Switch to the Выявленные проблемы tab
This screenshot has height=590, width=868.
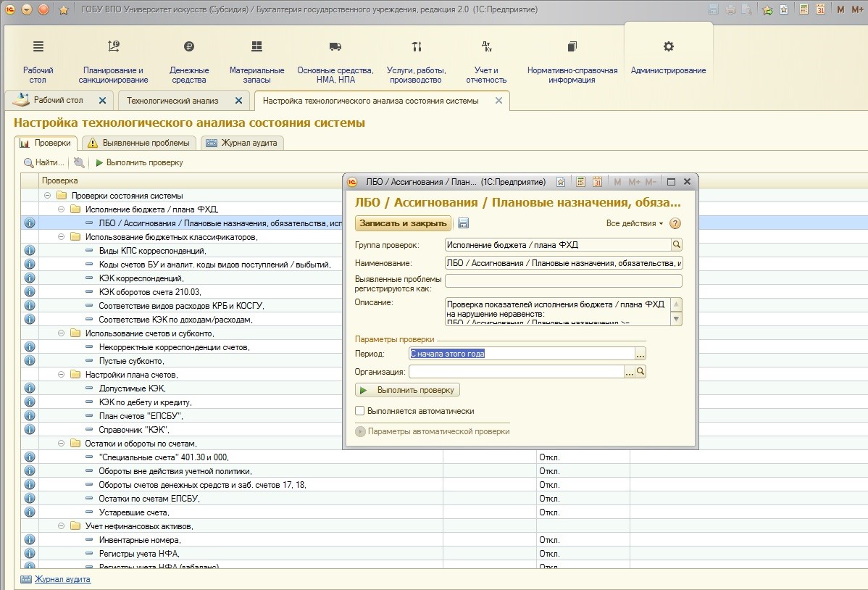pyautogui.click(x=139, y=143)
